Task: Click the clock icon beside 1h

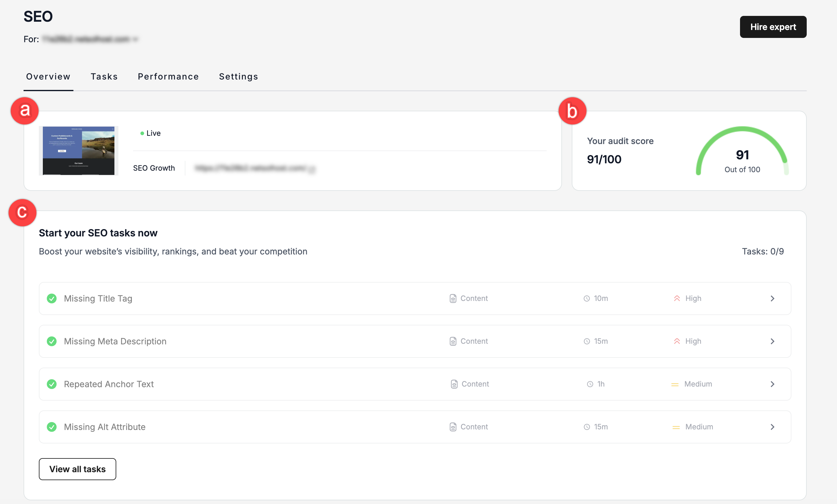Action: click(x=590, y=384)
